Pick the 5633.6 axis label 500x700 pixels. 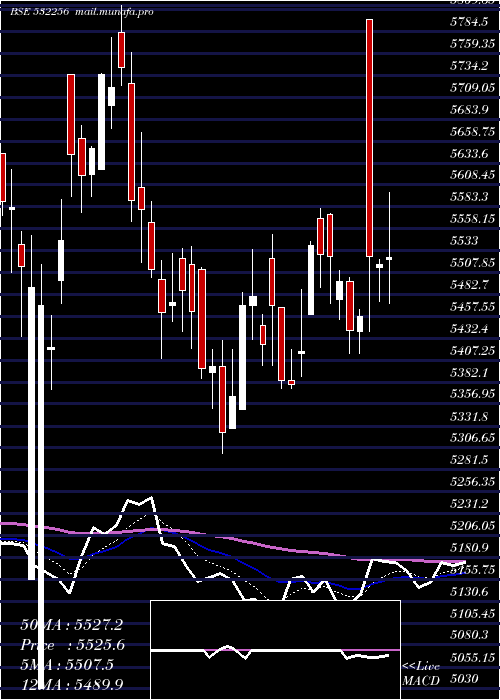click(x=469, y=153)
